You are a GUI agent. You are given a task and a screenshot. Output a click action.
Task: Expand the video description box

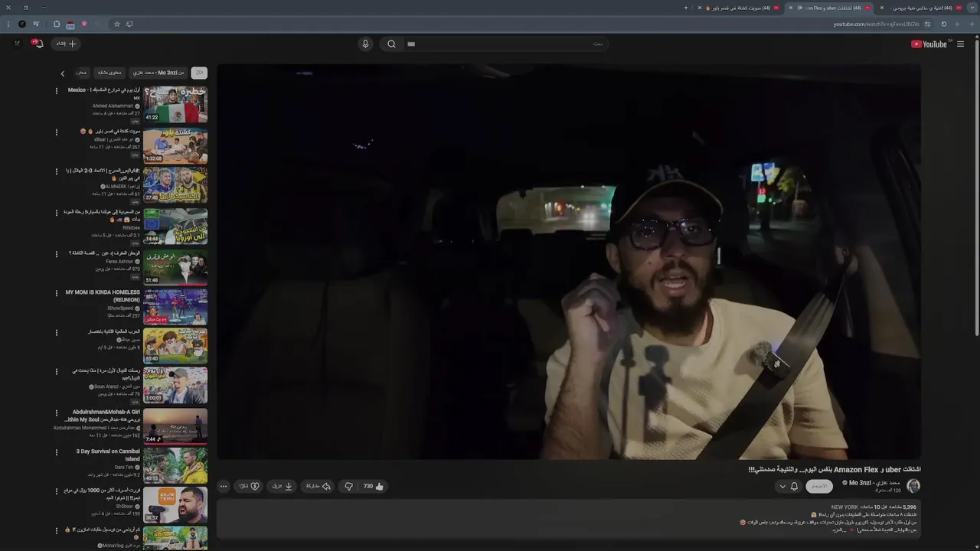click(568, 520)
